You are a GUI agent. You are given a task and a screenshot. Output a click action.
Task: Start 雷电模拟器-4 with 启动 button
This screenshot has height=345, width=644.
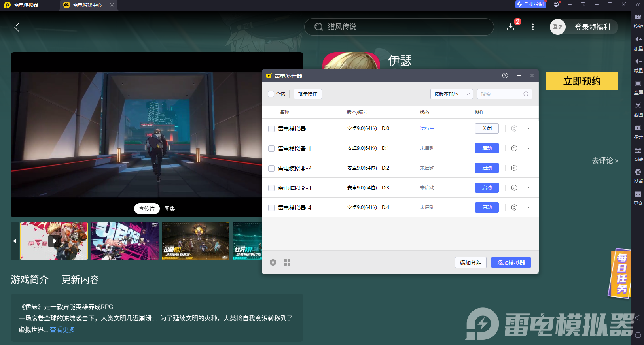487,207
